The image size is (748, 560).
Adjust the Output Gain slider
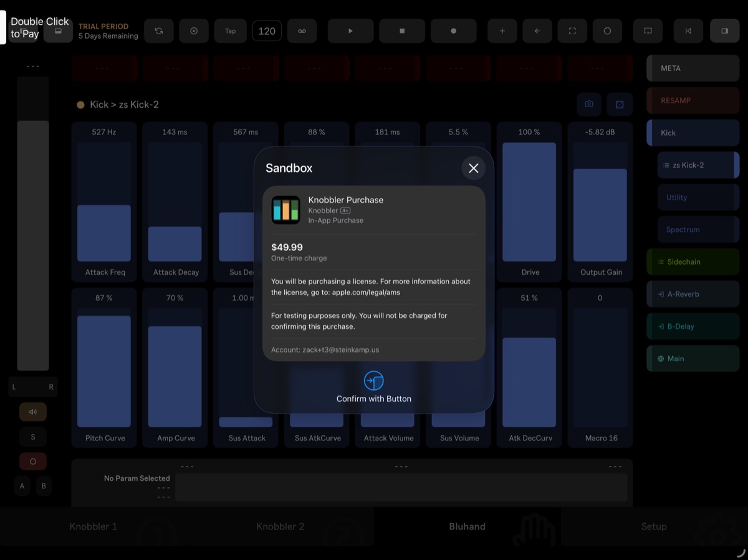(x=600, y=202)
